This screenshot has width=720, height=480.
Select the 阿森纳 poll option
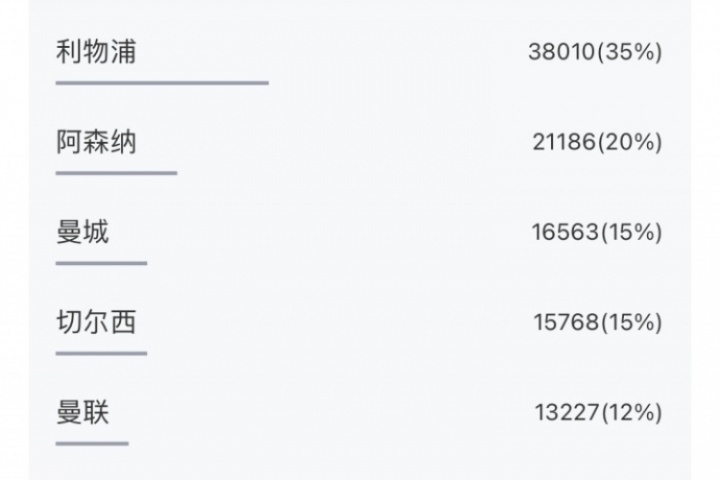[96, 143]
